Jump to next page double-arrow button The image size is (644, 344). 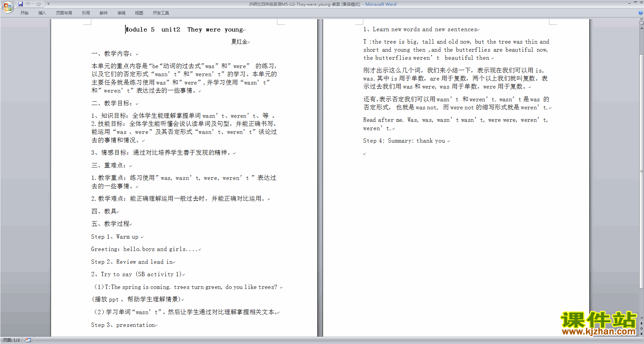coord(641,334)
